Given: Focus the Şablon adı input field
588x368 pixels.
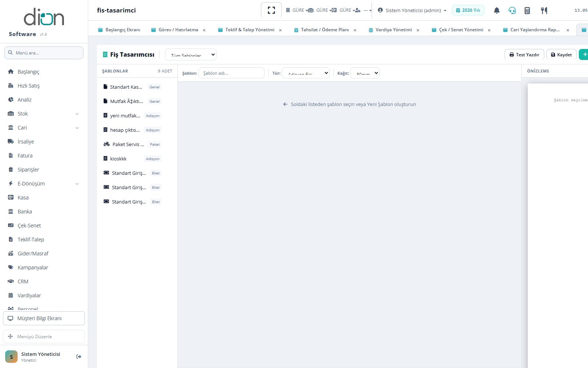Looking at the screenshot, I should point(232,73).
